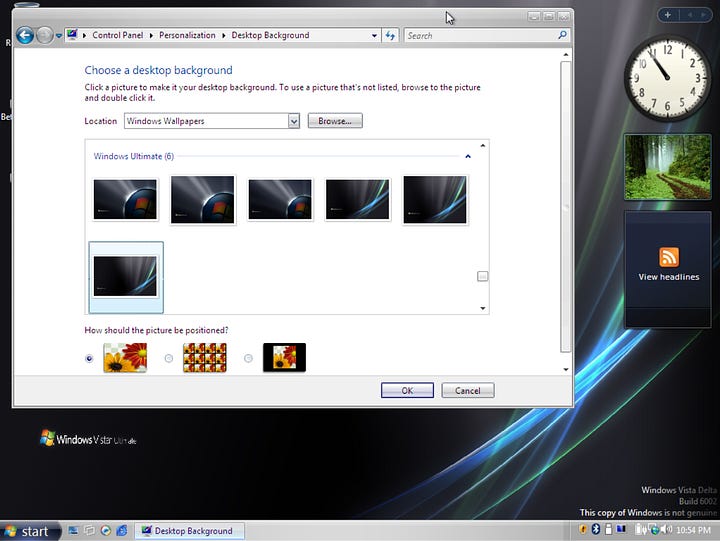The height and width of the screenshot is (541, 720).
Task: Click the window scrollbar up arrow
Action: click(566, 55)
